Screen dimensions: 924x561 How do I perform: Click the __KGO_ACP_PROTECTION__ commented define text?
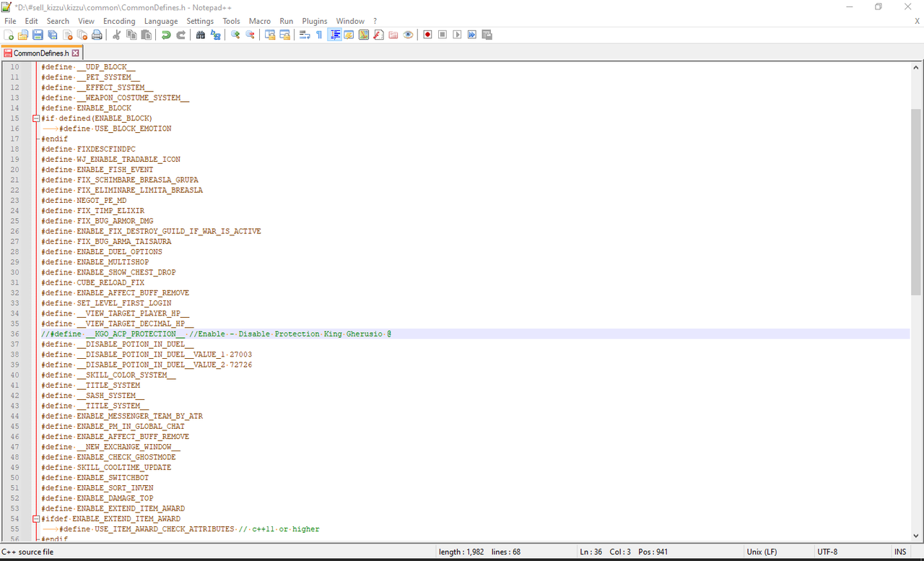coord(136,334)
